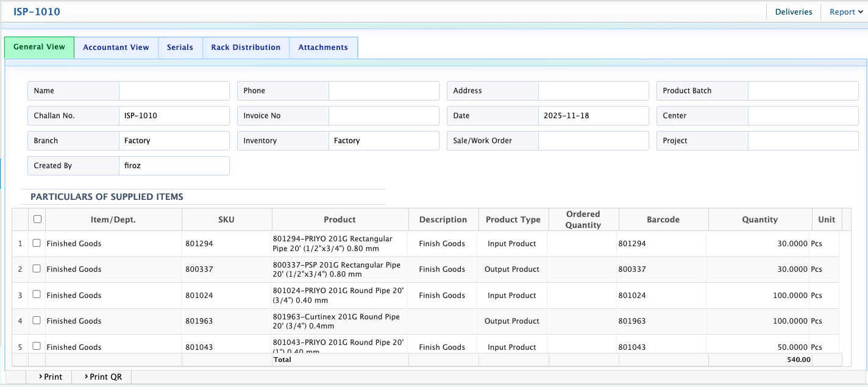
Task: Click the Barcode column header
Action: 664,219
